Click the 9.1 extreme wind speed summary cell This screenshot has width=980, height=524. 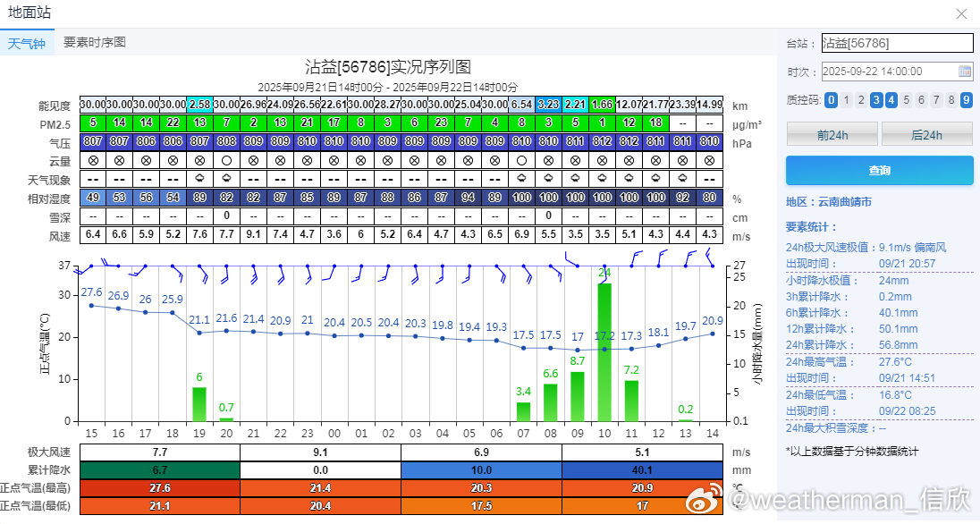[321, 452]
